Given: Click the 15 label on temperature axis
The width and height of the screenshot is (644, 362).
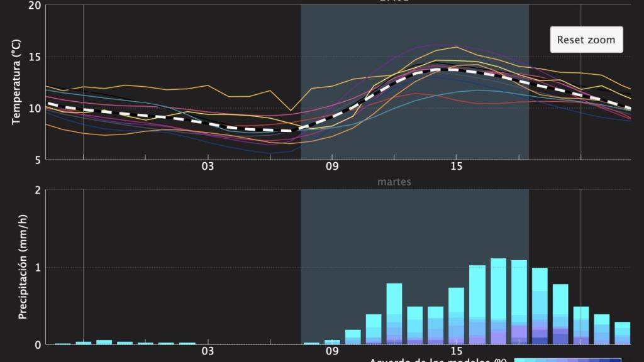Looking at the screenshot, I should point(456,167).
